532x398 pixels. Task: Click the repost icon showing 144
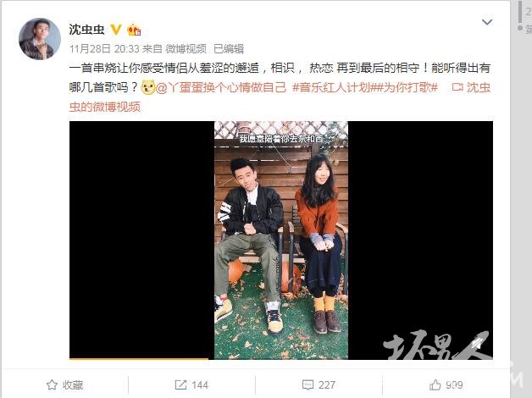pyautogui.click(x=180, y=384)
